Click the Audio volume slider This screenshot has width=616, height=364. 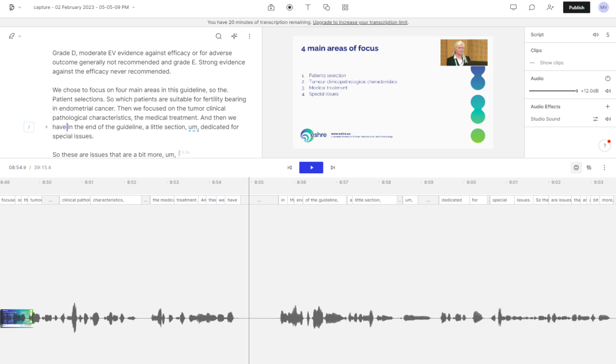tap(553, 91)
